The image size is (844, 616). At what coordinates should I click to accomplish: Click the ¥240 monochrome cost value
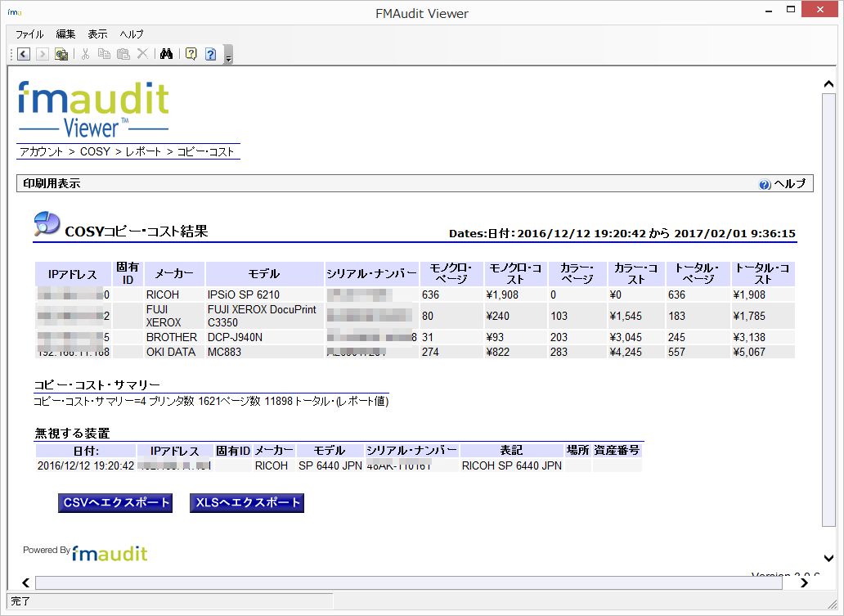tap(497, 316)
